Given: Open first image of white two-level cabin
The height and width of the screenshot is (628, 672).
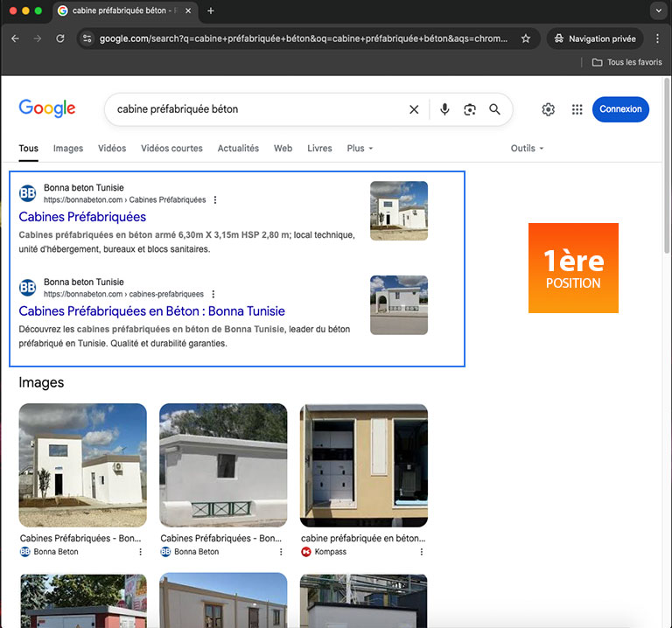Looking at the screenshot, I should tap(83, 465).
